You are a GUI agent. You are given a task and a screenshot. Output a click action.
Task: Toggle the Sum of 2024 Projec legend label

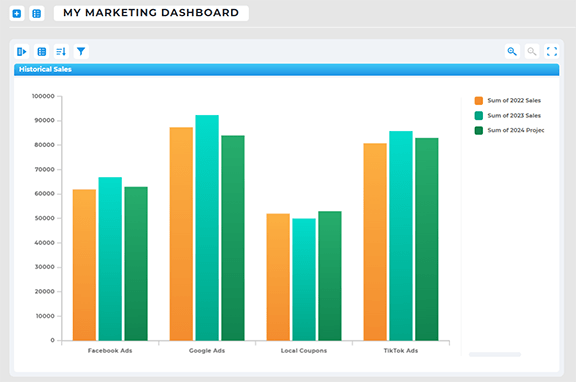point(516,130)
